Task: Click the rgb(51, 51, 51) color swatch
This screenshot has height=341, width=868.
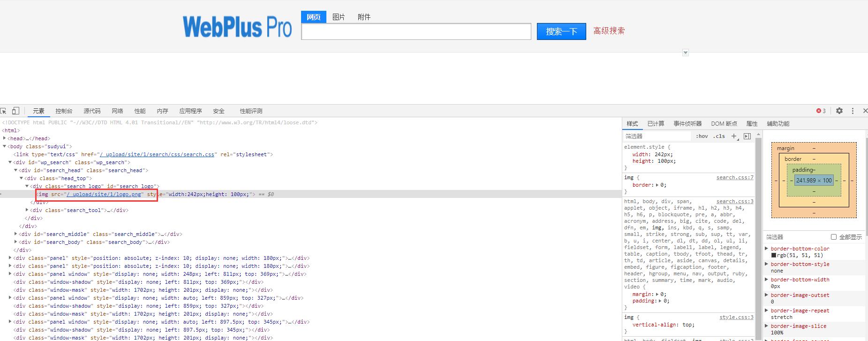Action: point(774,255)
